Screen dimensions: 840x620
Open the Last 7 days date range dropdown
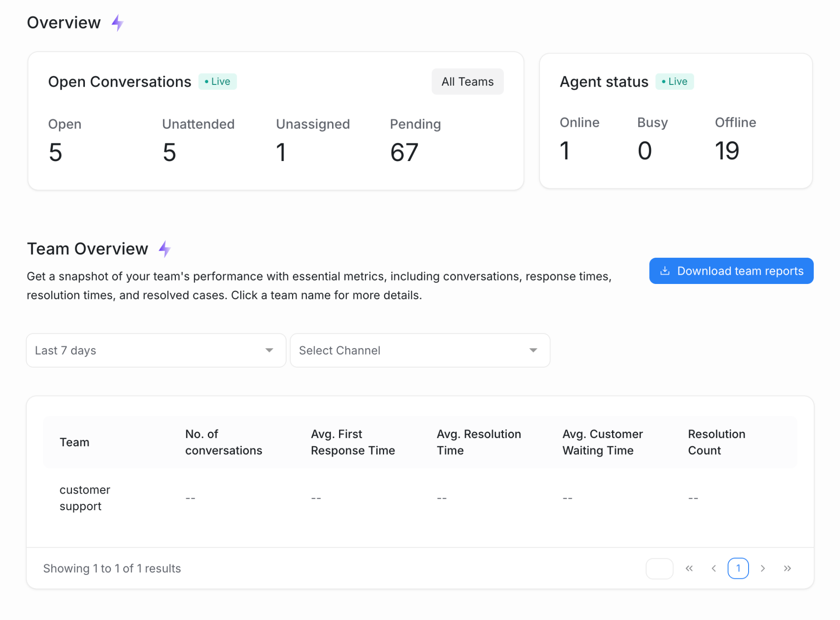coord(156,350)
